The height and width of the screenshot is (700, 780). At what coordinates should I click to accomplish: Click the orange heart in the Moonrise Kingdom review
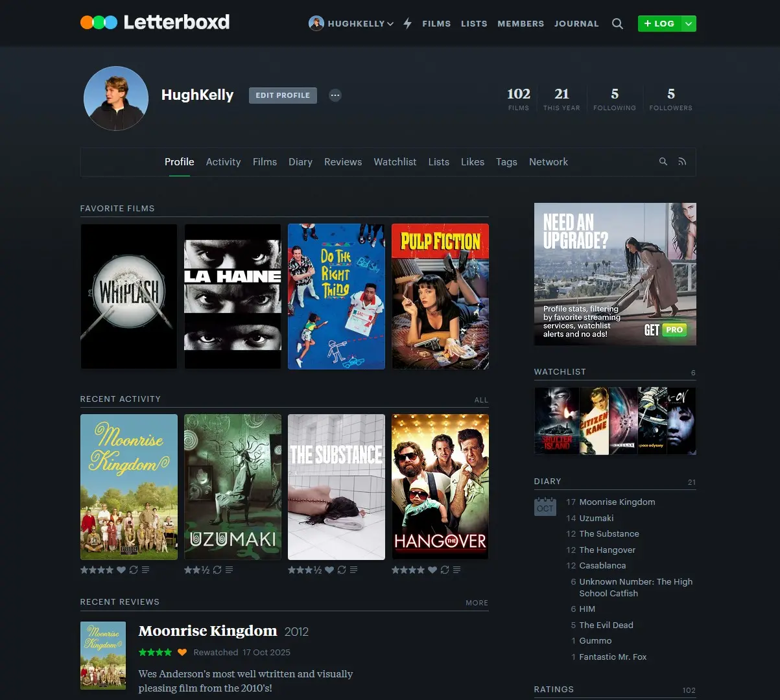click(182, 652)
